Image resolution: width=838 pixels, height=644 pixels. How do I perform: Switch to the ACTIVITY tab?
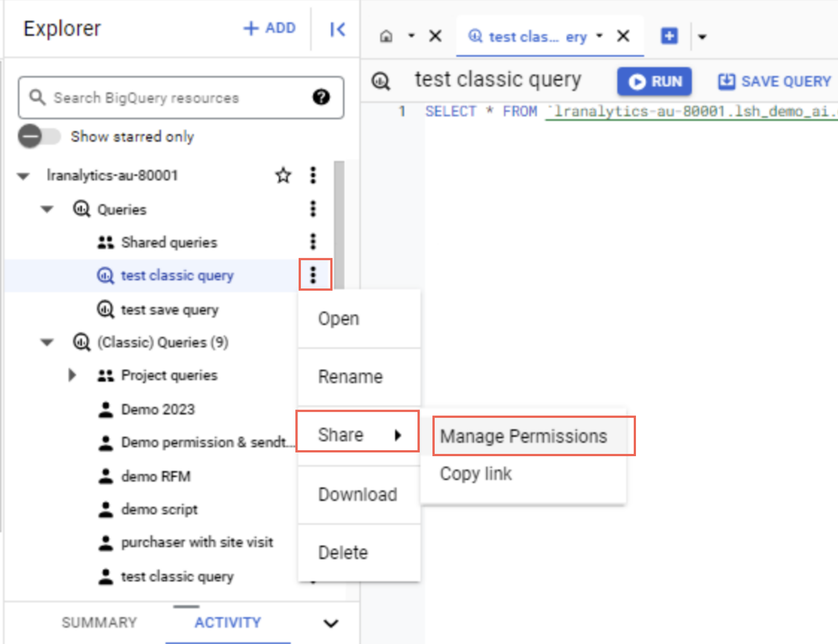click(228, 622)
